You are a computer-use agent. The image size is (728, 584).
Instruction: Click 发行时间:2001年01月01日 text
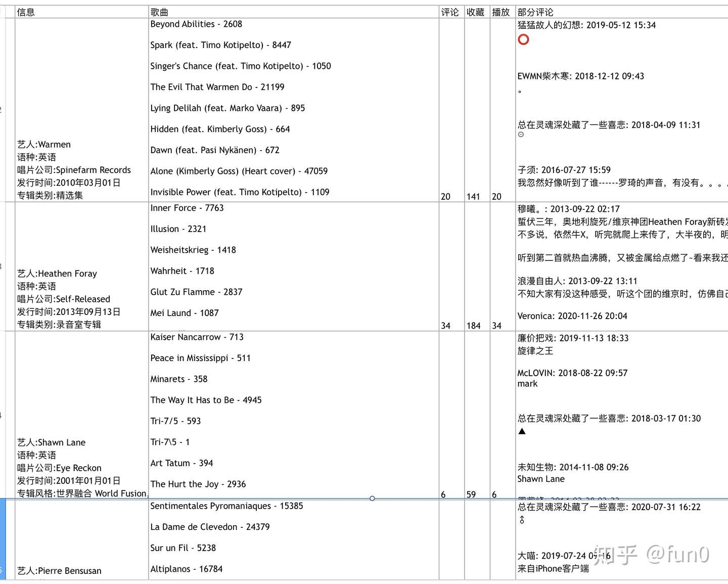[69, 481]
